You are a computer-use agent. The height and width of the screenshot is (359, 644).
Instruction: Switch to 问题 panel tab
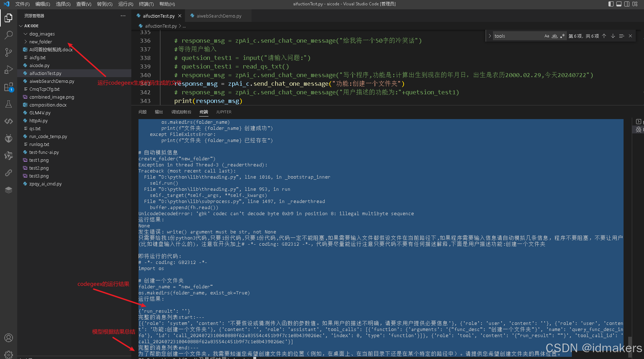click(x=142, y=112)
